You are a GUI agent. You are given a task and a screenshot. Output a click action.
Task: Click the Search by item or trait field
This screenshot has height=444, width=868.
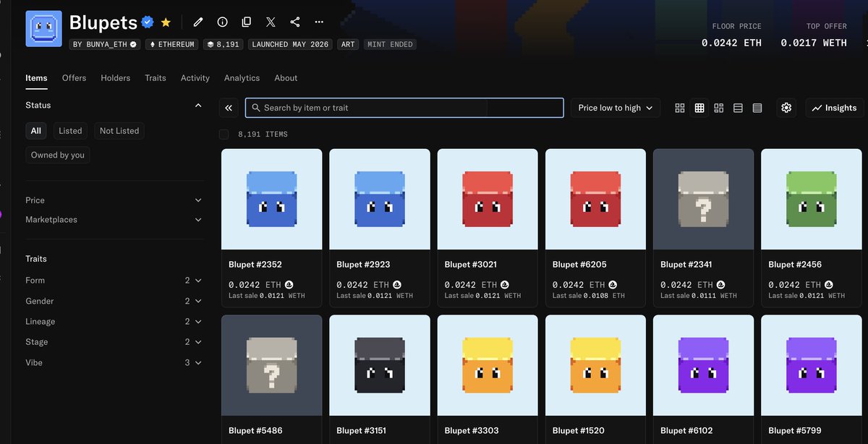[404, 108]
